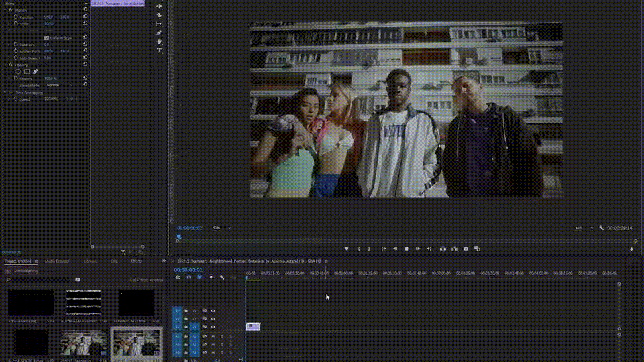
Task: Toggle the Uniform Scale checkbox
Action: 46,38
